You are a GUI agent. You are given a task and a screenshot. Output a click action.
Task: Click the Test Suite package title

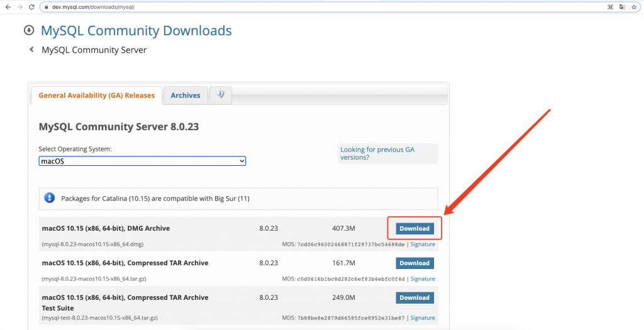tap(125, 302)
